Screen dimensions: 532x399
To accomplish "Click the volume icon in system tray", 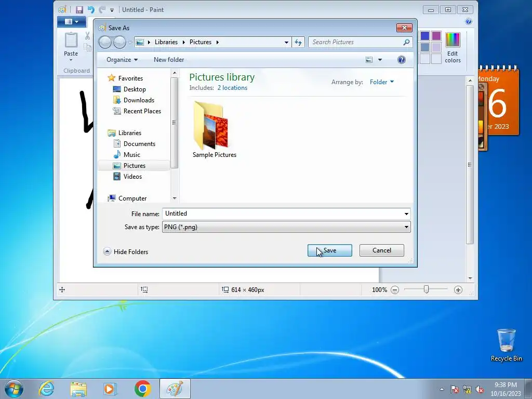I will tap(480, 390).
